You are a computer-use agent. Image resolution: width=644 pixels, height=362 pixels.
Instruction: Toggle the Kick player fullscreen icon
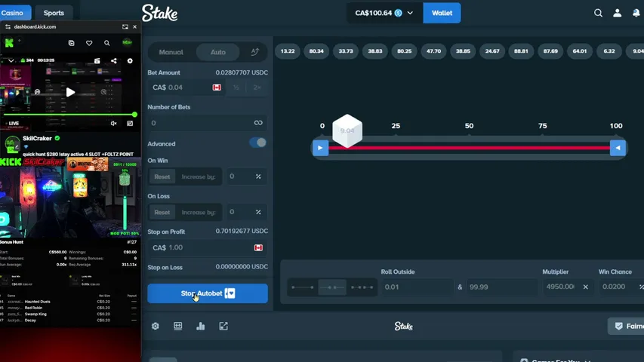click(130, 123)
